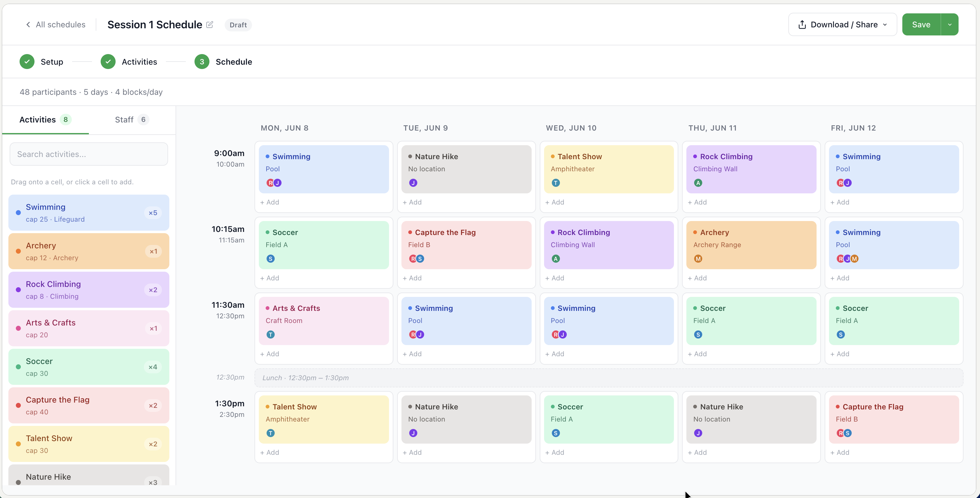This screenshot has width=980, height=498.
Task: Click the step 3 Schedule circle
Action: point(202,62)
